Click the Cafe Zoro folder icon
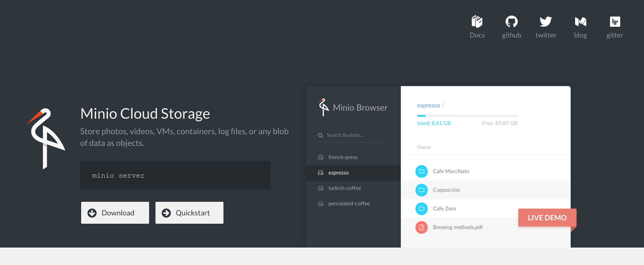The width and height of the screenshot is (644, 265). pos(421,209)
